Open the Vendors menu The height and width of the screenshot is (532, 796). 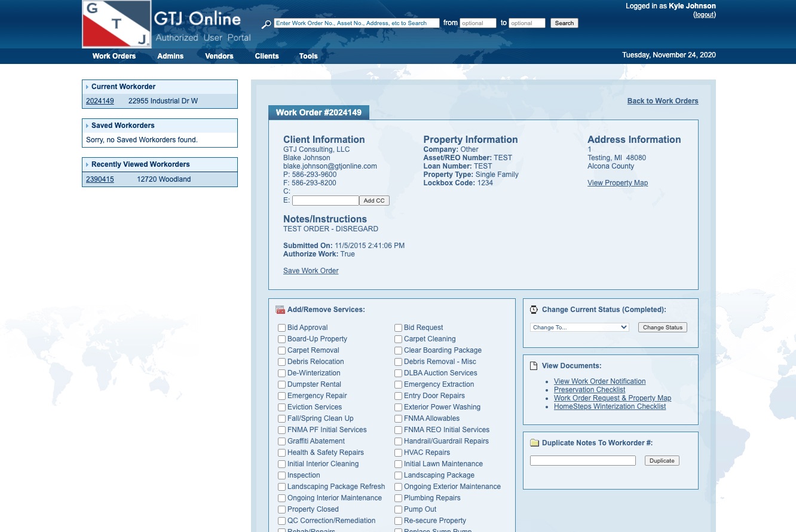(219, 56)
